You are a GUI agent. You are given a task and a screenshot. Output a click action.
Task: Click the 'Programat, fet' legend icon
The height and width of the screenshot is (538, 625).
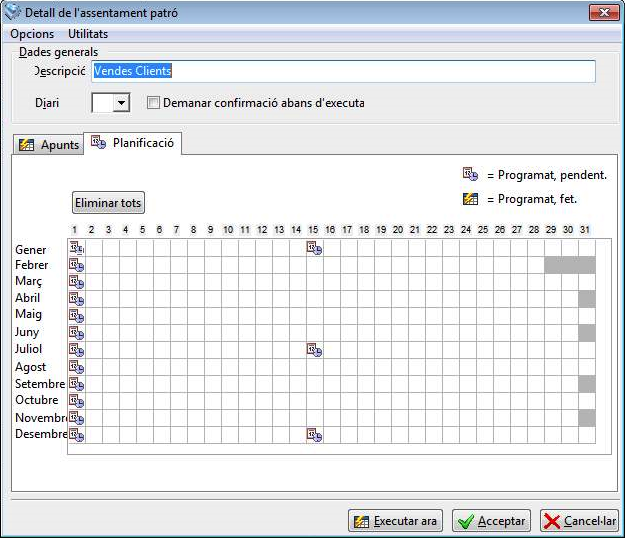pos(470,198)
